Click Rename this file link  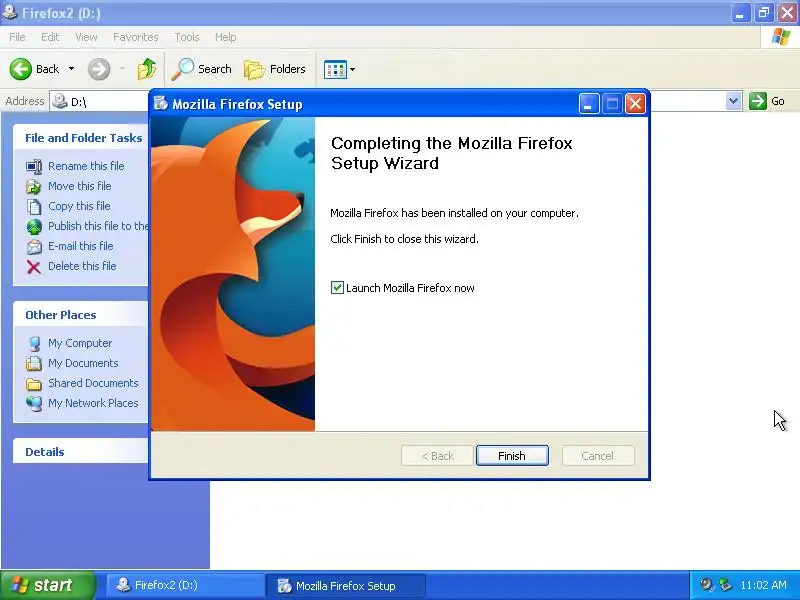86,166
